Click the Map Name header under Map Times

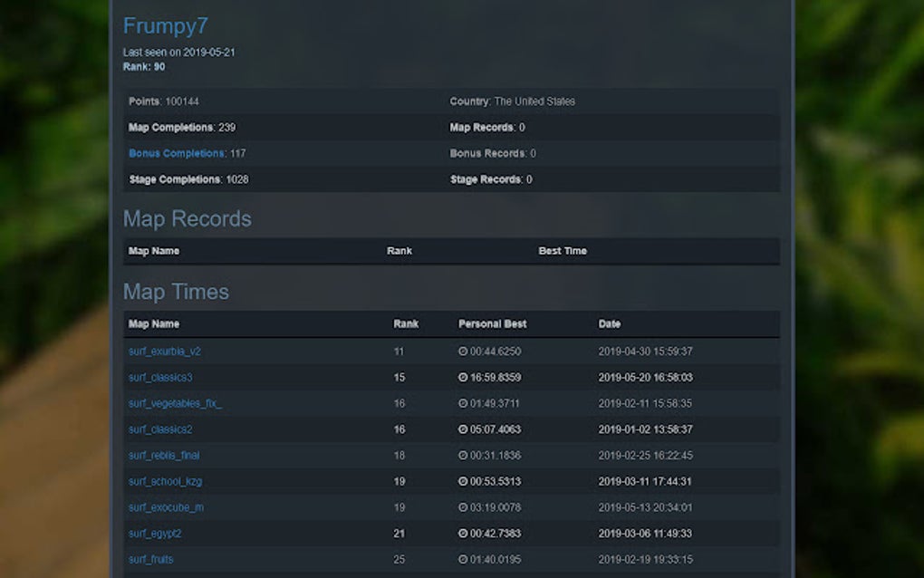pos(154,324)
